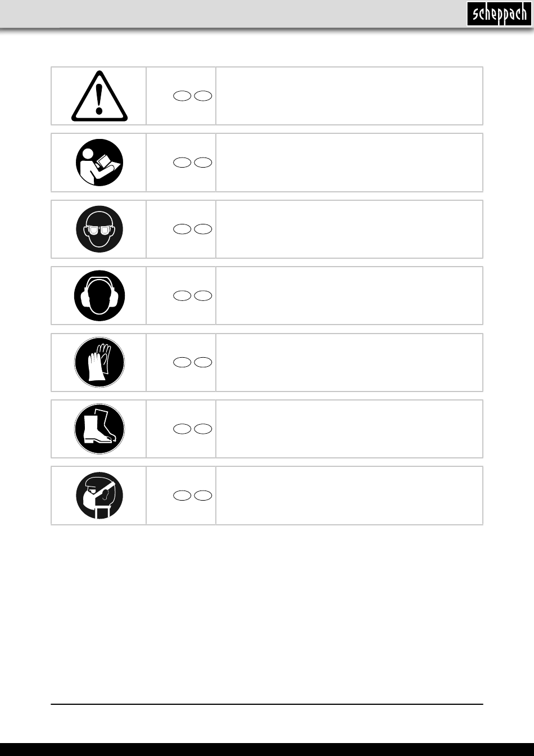Select the ear protection headphones icon
The image size is (534, 756).
click(x=99, y=296)
